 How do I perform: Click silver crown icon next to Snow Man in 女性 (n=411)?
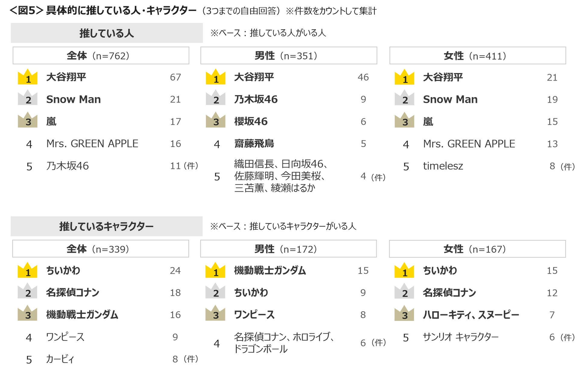point(405,98)
